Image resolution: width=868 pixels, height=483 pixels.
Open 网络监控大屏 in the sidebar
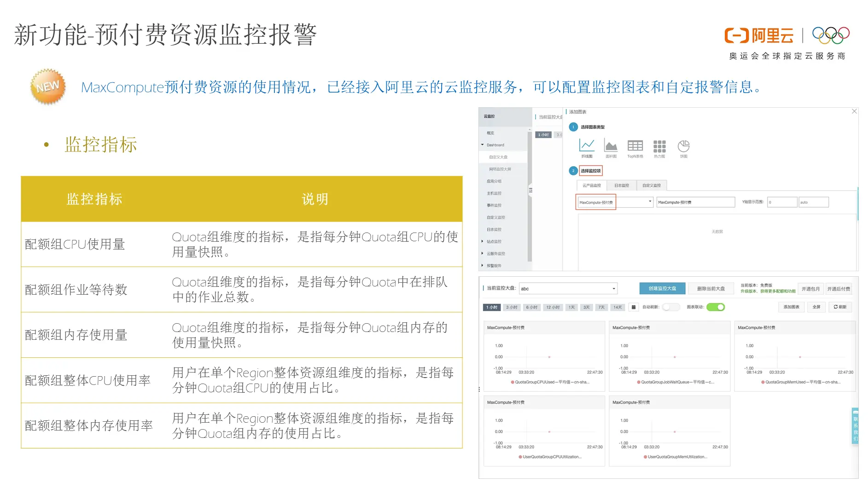[x=500, y=169]
